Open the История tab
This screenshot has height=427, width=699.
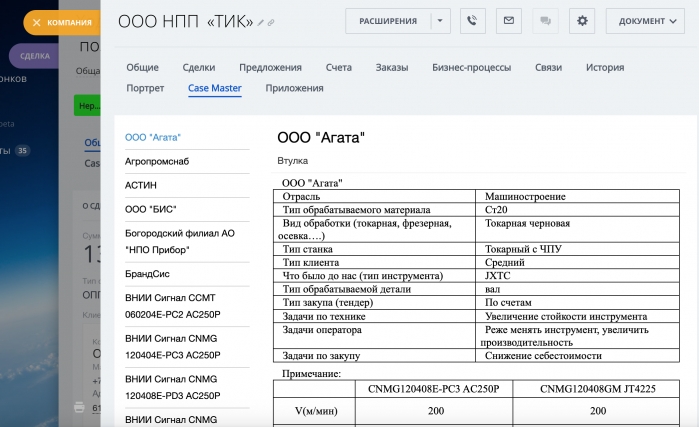605,67
